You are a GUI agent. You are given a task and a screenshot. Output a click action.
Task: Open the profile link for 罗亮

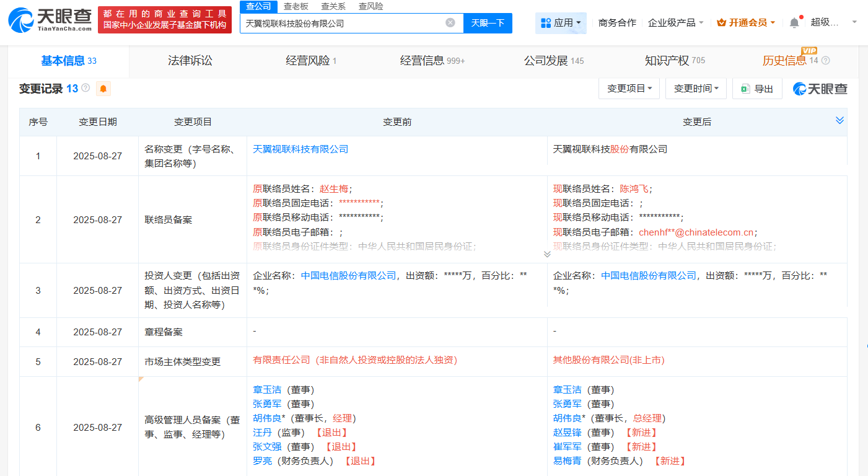click(262, 461)
